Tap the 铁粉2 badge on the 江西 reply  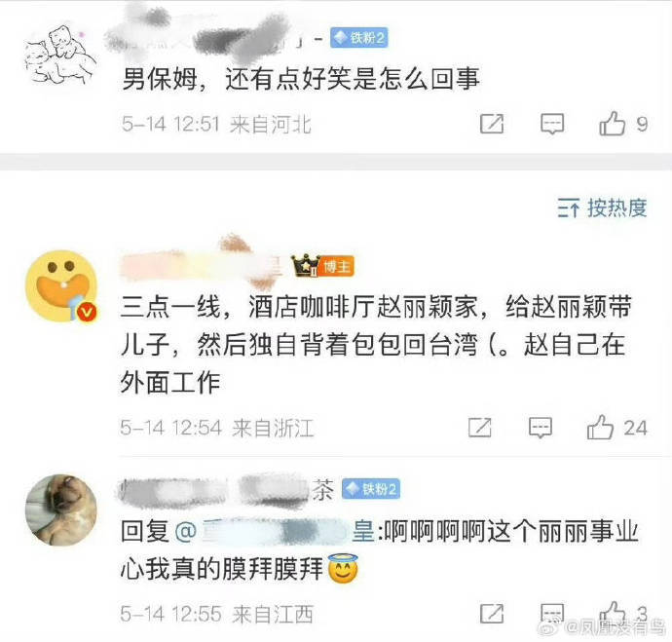(x=371, y=489)
